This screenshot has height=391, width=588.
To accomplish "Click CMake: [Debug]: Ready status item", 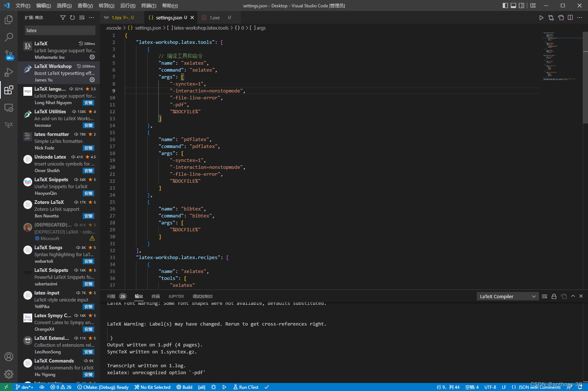I will pos(103,387).
